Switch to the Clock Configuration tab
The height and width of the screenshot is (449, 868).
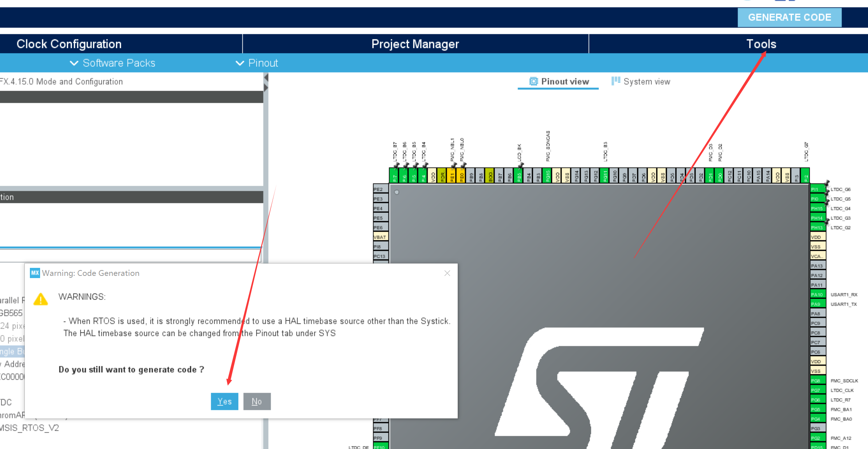coord(69,44)
